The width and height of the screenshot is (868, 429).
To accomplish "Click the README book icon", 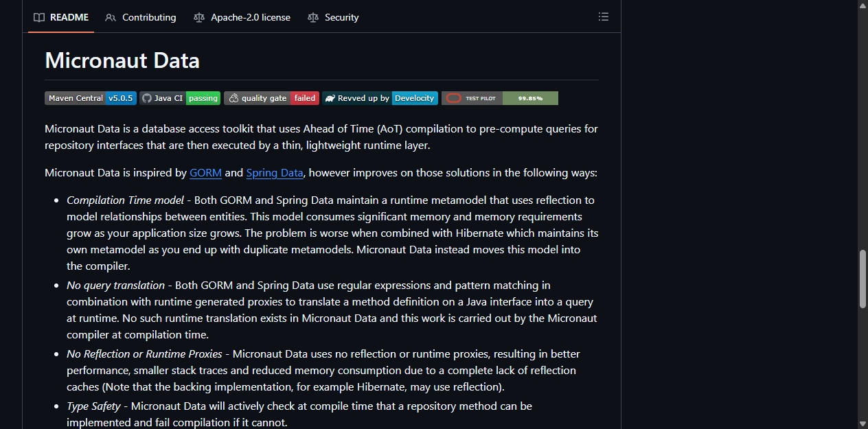I will (39, 17).
